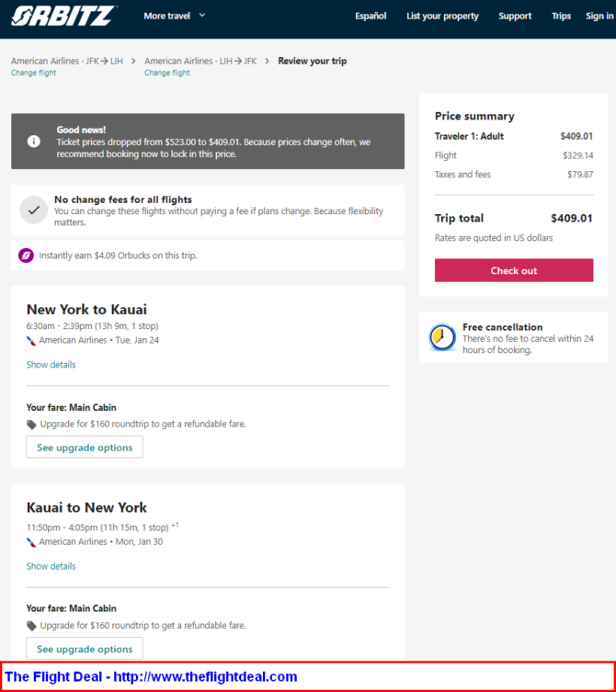The image size is (616, 692).
Task: Click the Check out button
Action: pyautogui.click(x=514, y=270)
